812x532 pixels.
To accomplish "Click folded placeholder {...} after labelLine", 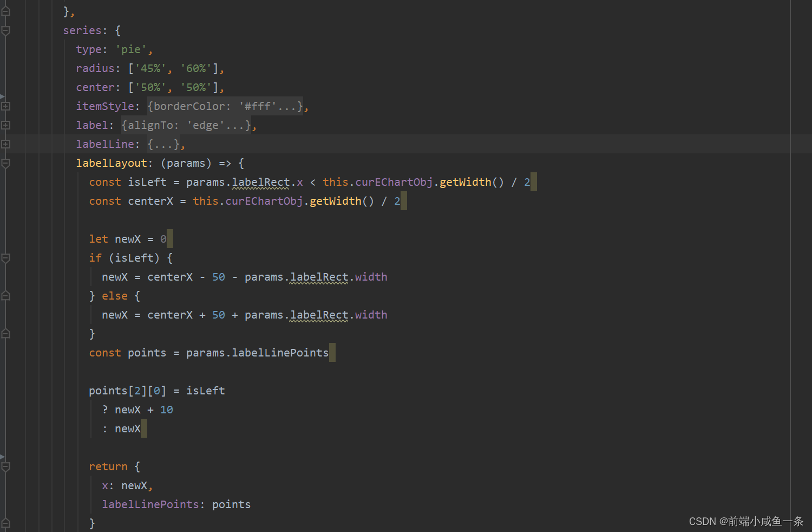I will click(x=163, y=144).
